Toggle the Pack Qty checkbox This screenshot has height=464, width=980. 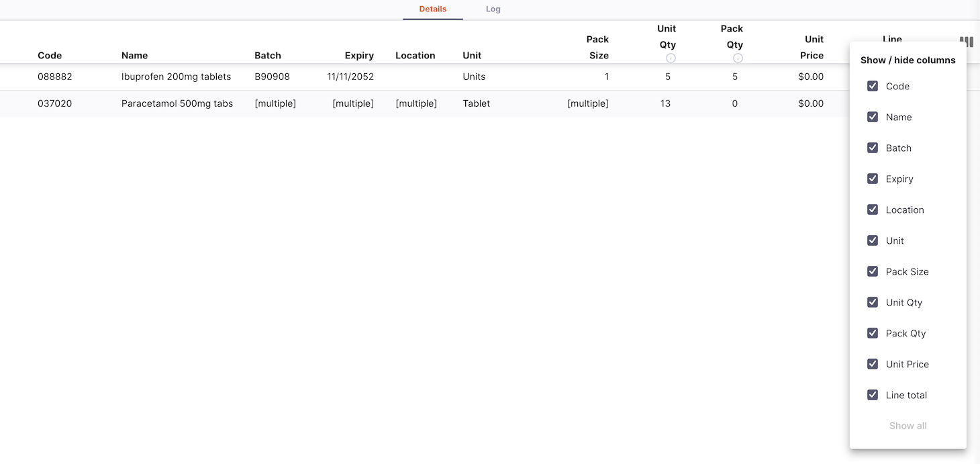[873, 333]
